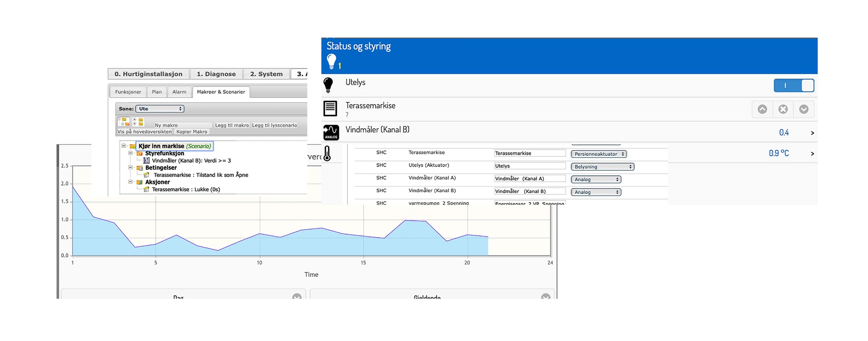This screenshot has width=868, height=341.
Task: Select the Makroer & Scenarier sub-tab
Action: click(x=221, y=92)
